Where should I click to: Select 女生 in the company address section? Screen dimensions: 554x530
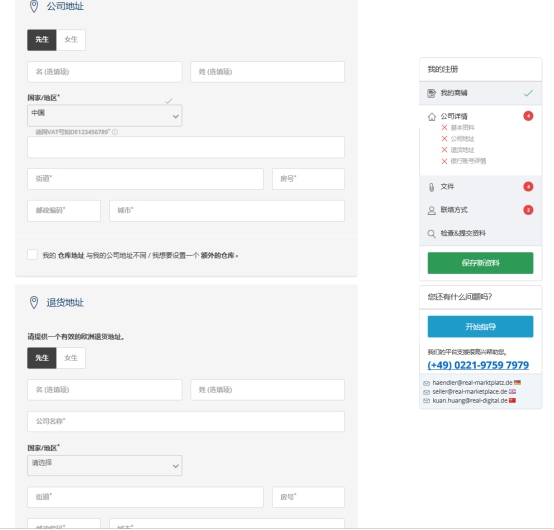[x=71, y=40]
